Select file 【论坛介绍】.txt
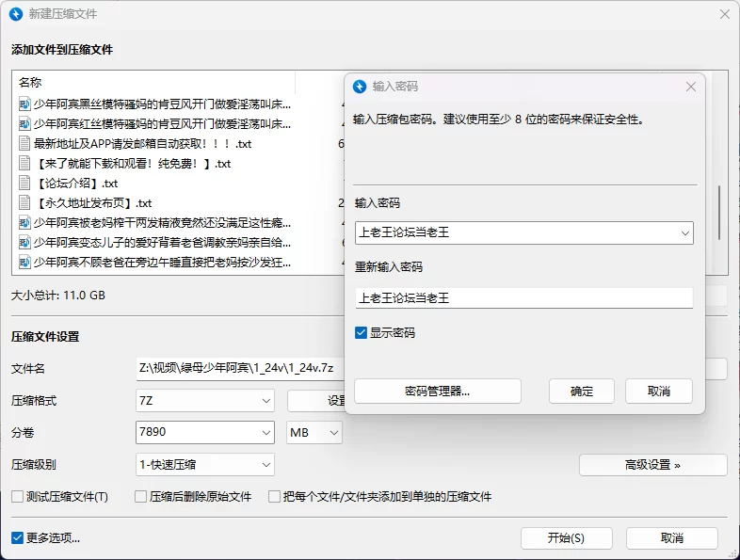 pos(75,183)
